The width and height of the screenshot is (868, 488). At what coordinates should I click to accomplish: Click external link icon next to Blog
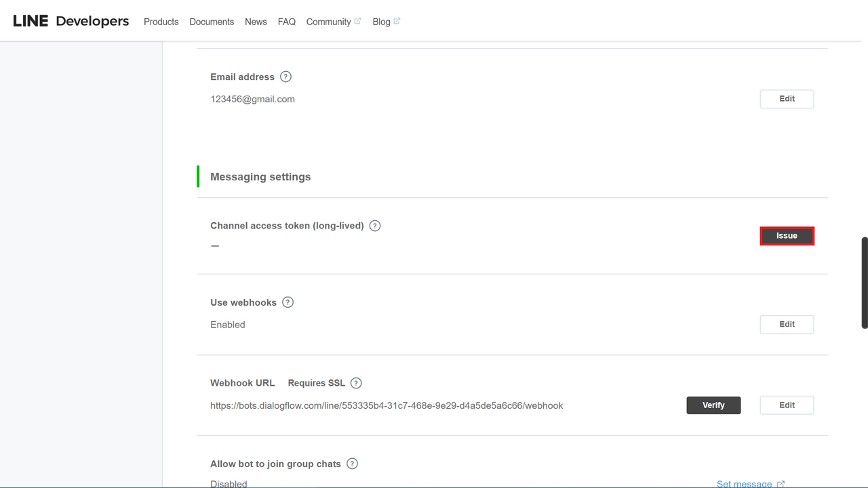tap(397, 21)
